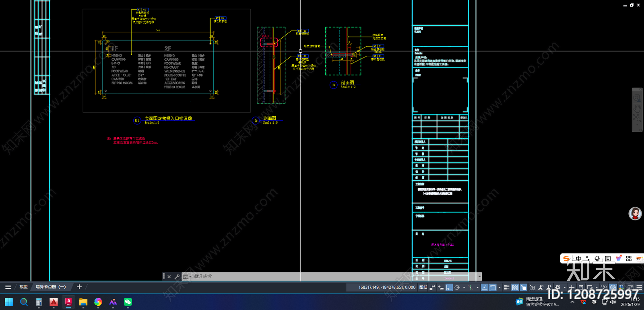Open the layout tabs list menu
This screenshot has height=310, width=644.
tap(8, 287)
